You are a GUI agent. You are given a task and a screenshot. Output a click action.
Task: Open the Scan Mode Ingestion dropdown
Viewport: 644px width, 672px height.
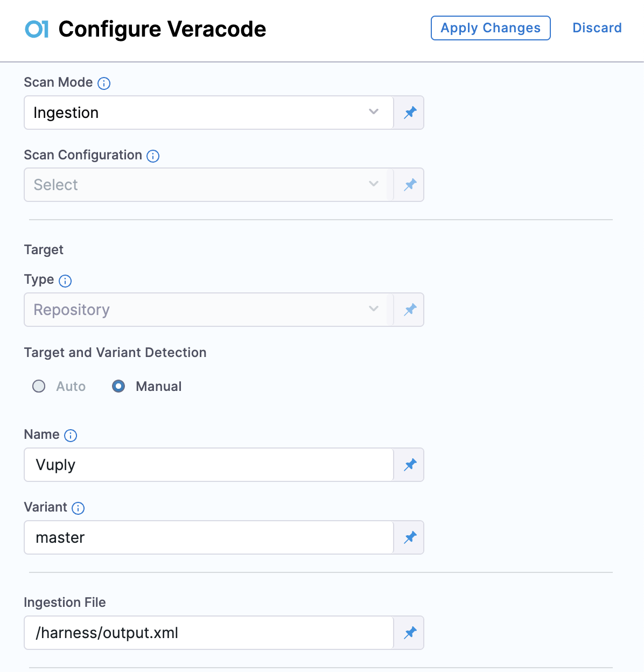(x=208, y=113)
